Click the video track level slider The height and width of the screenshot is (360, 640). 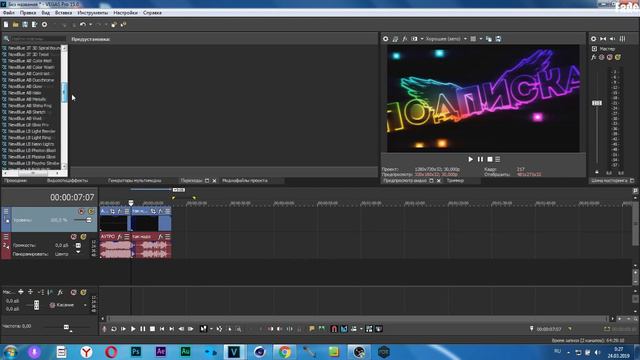(x=89, y=220)
